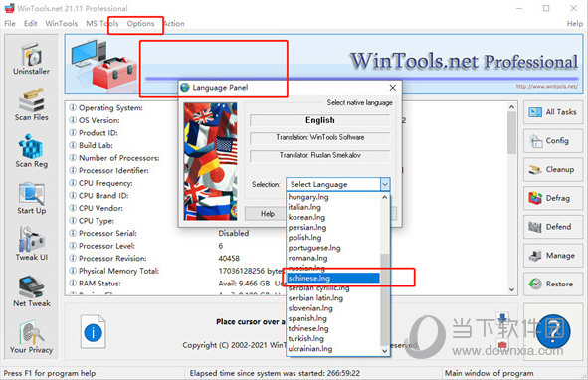Select serbian latin.lng from the list
This screenshot has height=380, width=588.
(x=333, y=298)
